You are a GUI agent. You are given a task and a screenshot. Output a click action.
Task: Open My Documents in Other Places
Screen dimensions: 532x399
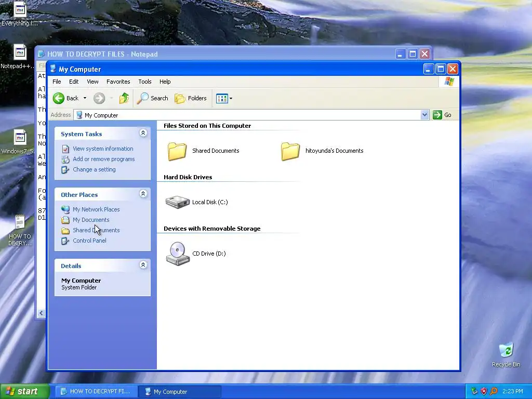click(91, 220)
